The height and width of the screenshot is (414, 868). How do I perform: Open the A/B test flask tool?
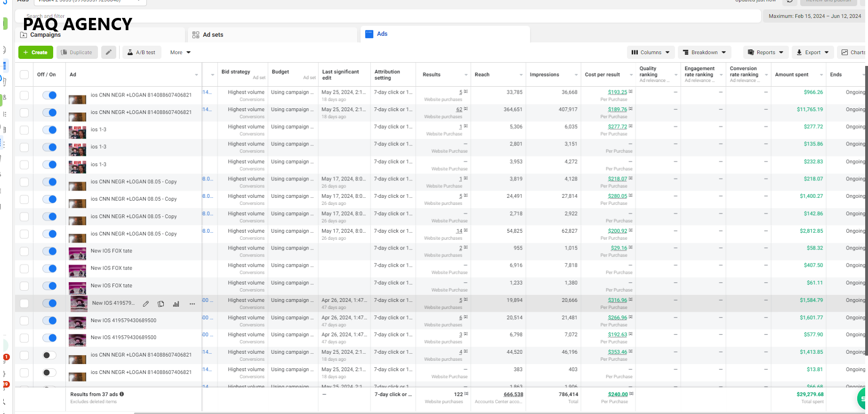click(142, 52)
